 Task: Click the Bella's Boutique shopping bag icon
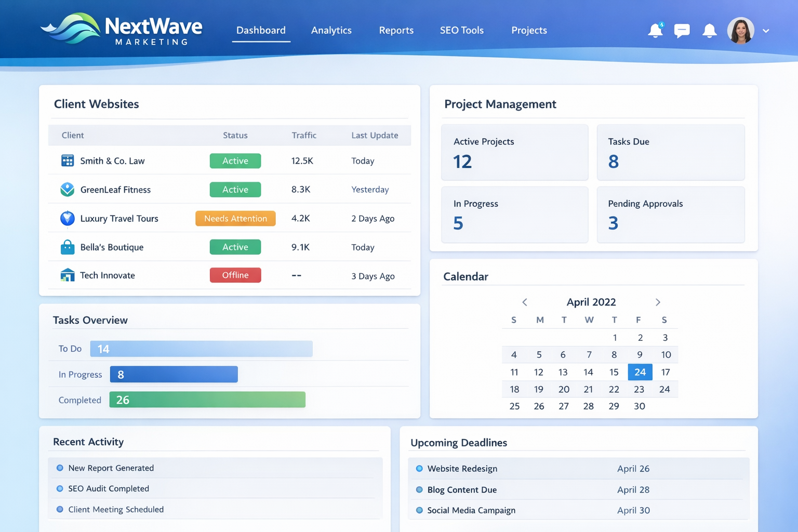68,247
